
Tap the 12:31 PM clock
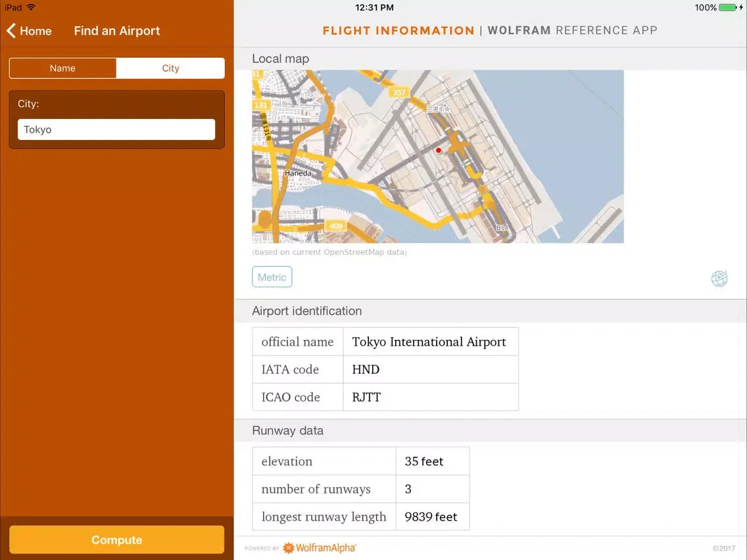(x=374, y=8)
